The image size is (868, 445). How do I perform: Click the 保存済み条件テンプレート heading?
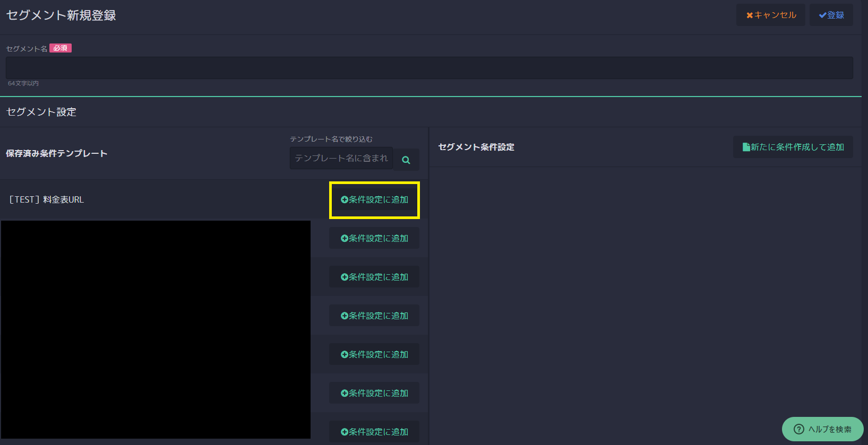pos(57,153)
